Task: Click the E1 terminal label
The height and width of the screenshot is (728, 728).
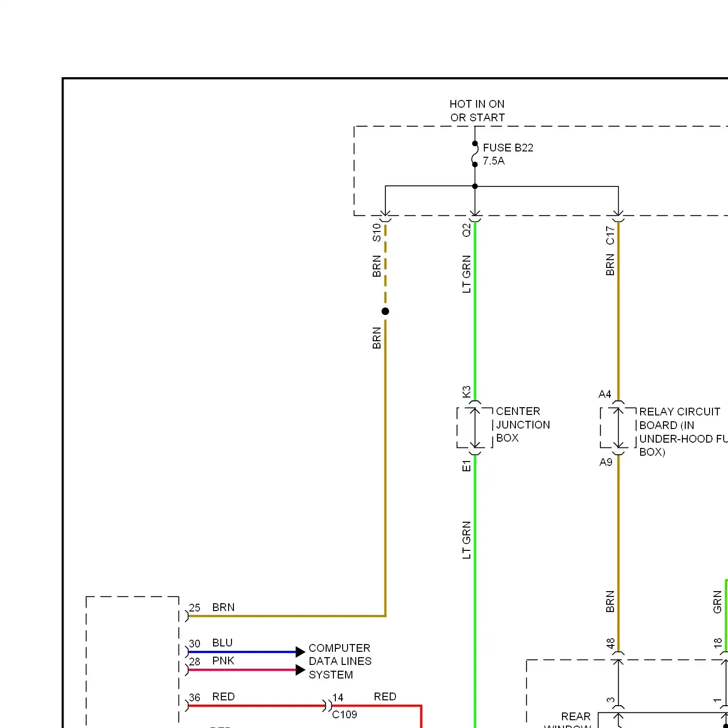Action: (x=466, y=466)
